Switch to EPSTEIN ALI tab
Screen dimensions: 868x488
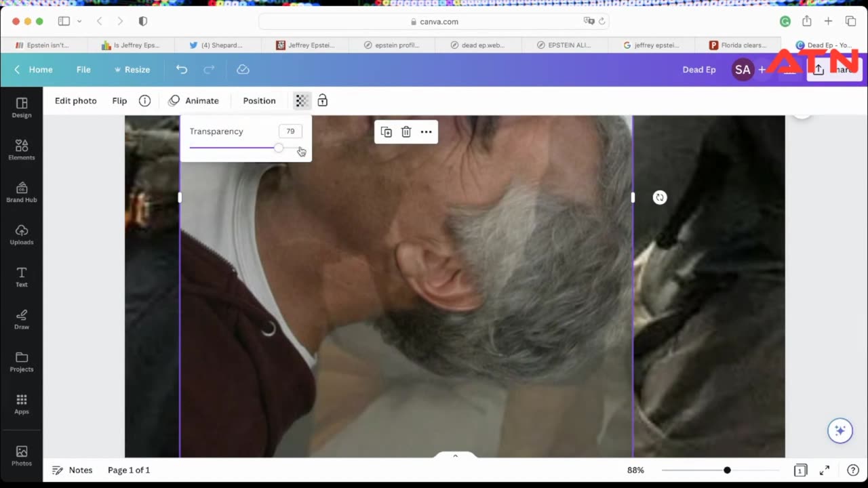(x=565, y=45)
